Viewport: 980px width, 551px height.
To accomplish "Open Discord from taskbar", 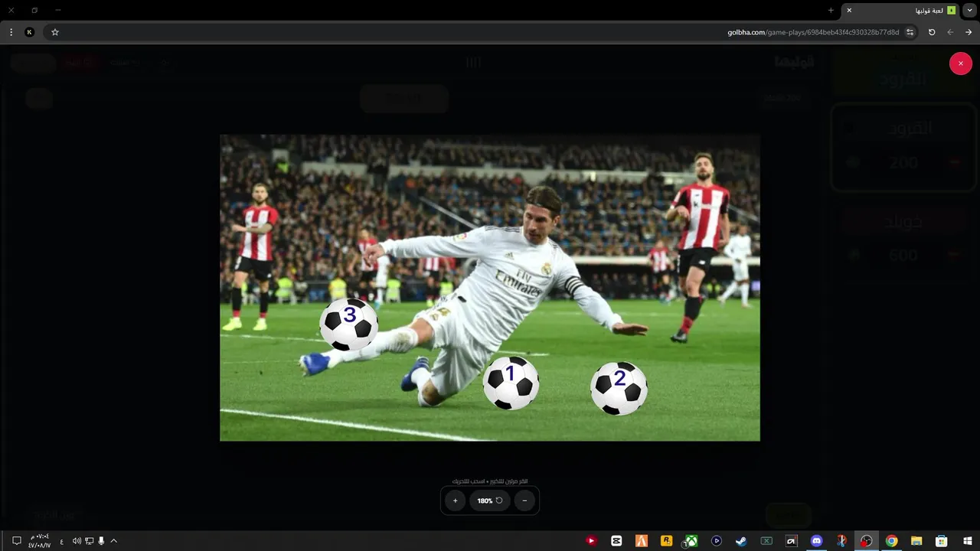I will tap(816, 541).
